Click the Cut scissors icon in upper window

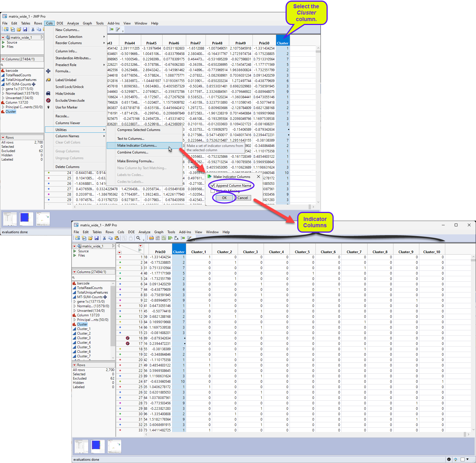[33, 29]
